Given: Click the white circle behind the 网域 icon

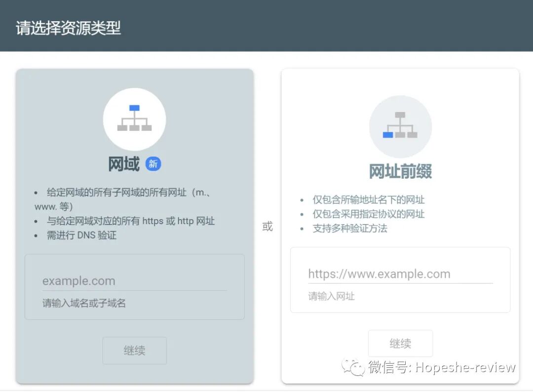Looking at the screenshot, I should coord(134,118).
